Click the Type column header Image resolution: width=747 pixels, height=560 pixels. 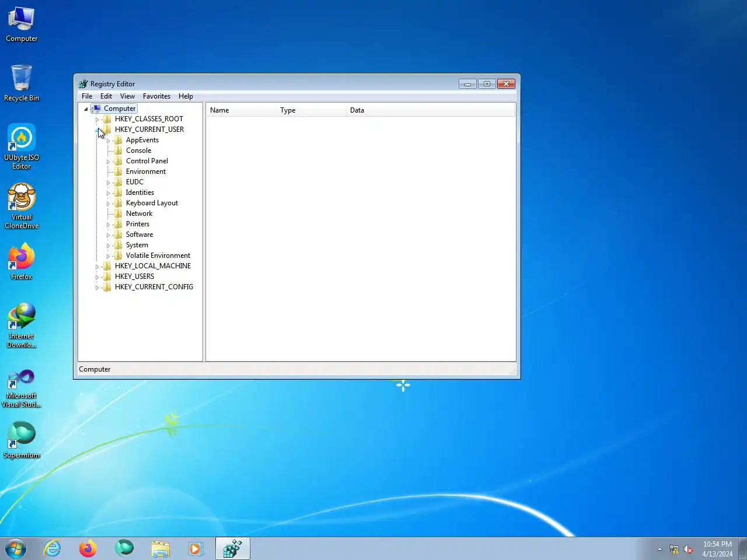pyautogui.click(x=311, y=110)
